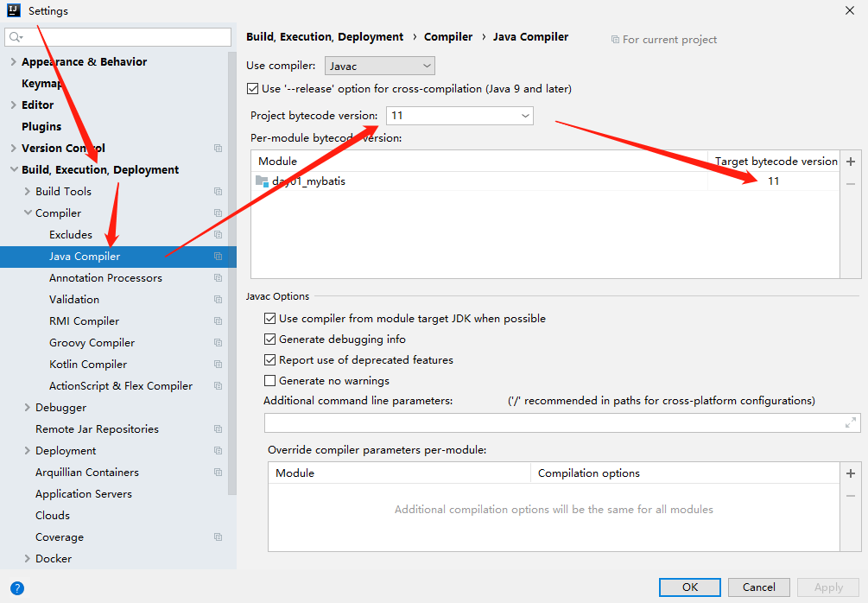
Task: Expand the Debugger node
Action: pyautogui.click(x=27, y=408)
